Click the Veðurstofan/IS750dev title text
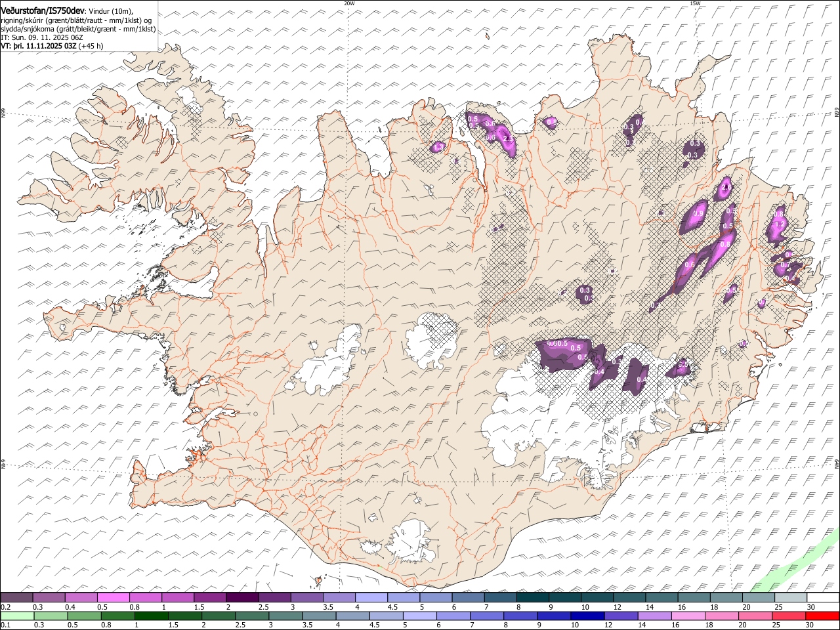Screen dimensions: 840x630 pyautogui.click(x=43, y=11)
